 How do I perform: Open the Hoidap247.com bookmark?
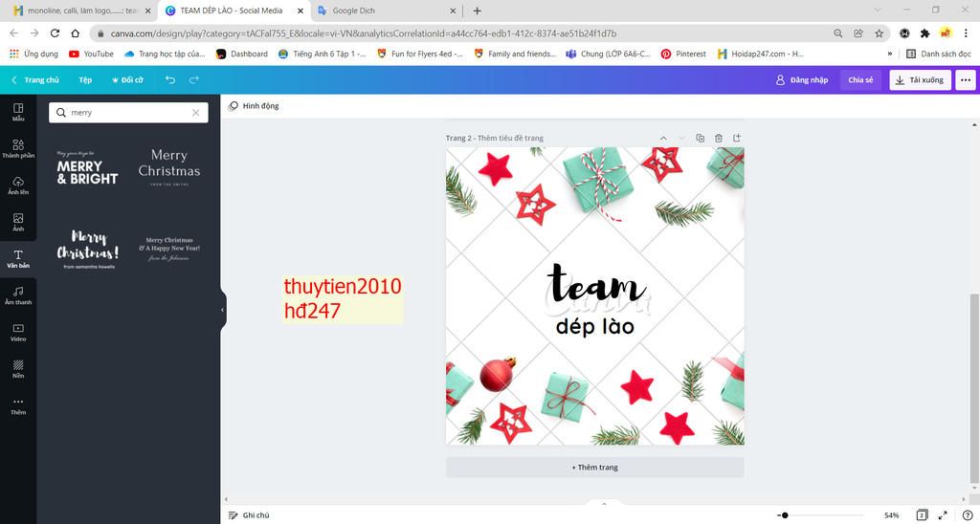761,54
